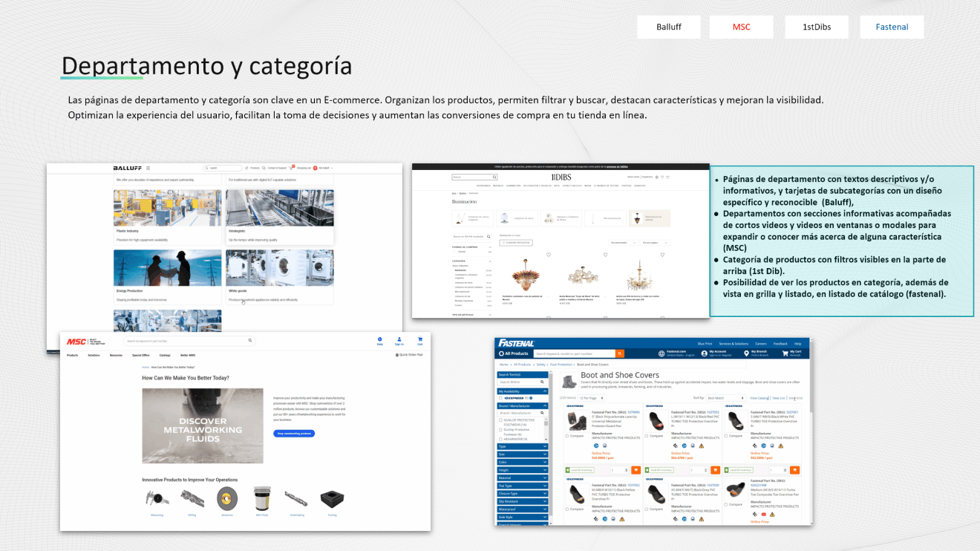Click the orange Fastenal search button

619,353
